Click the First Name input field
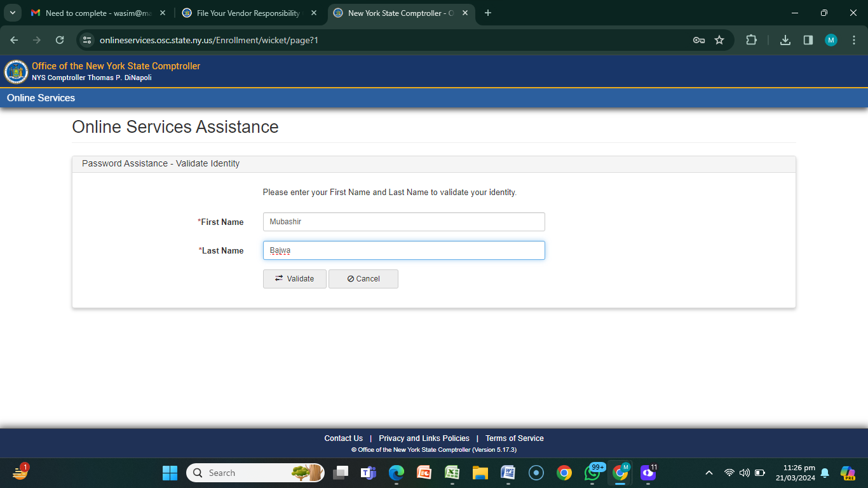This screenshot has height=488, width=868. coord(403,222)
